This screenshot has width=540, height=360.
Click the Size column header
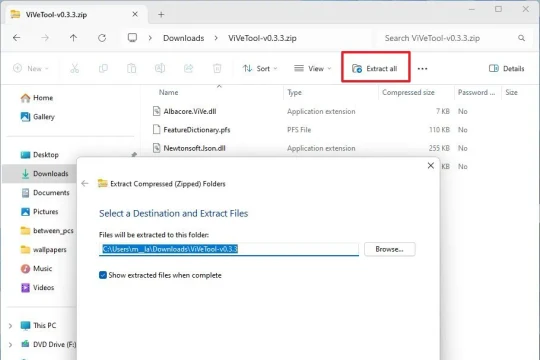[x=511, y=92]
